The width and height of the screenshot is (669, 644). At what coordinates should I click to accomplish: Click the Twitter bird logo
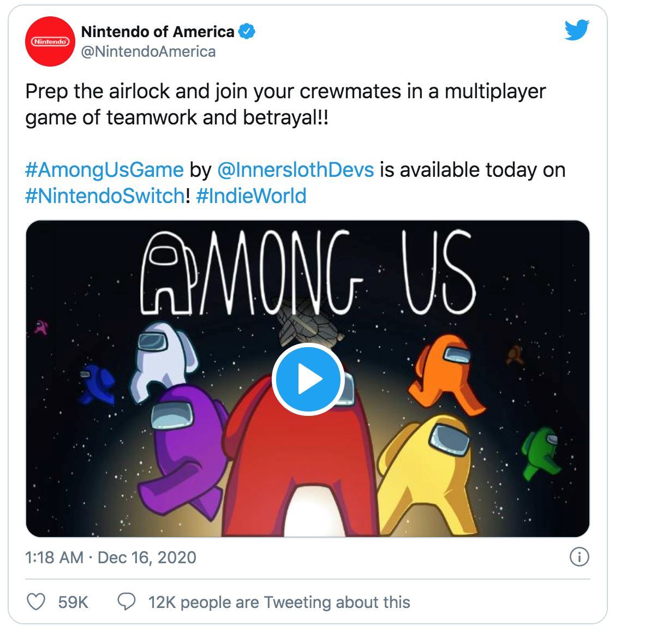[577, 31]
